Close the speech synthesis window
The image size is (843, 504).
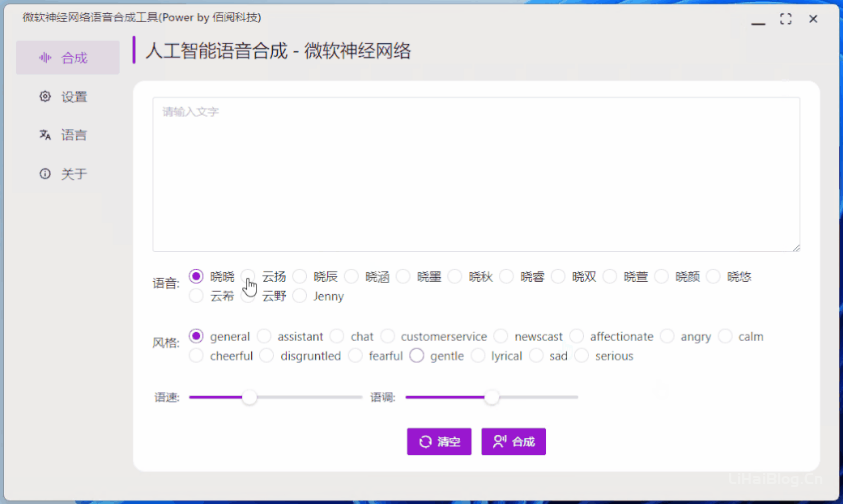coord(813,19)
